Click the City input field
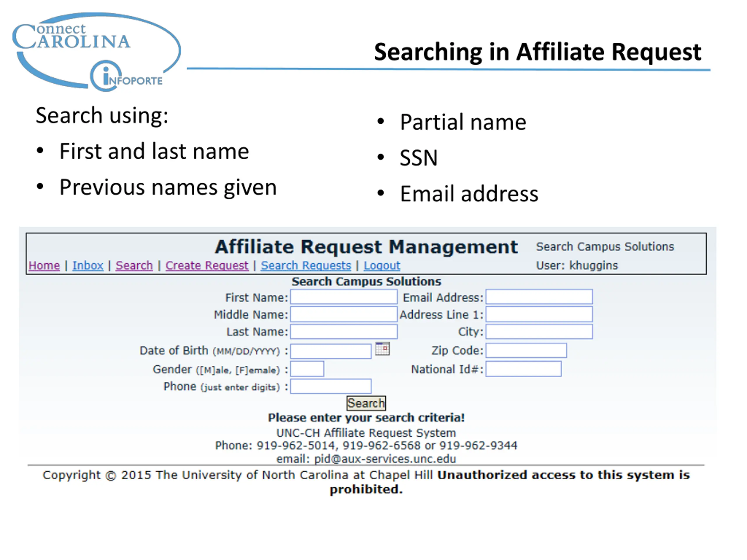The image size is (747, 560). coord(539,331)
